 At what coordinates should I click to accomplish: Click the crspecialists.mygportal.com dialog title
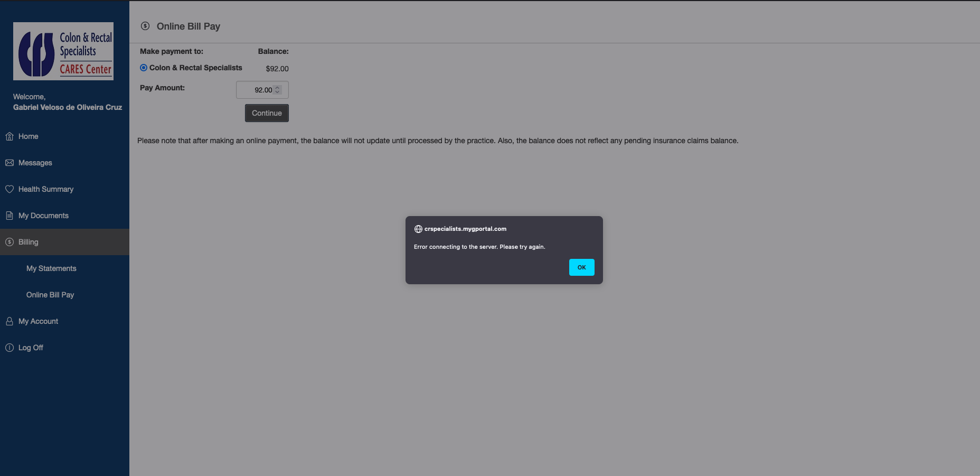(465, 229)
